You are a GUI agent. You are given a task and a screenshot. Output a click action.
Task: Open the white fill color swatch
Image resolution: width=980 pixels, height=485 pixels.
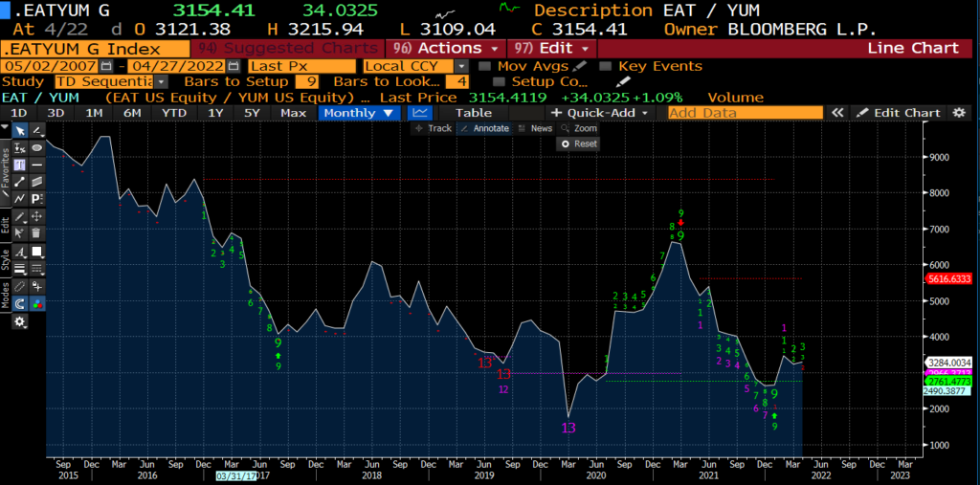pos(37,253)
